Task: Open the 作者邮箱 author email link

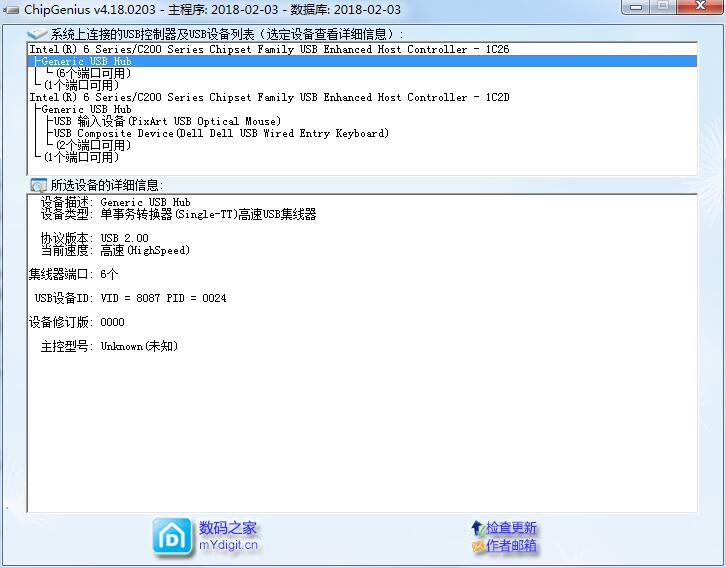Action: (511, 546)
